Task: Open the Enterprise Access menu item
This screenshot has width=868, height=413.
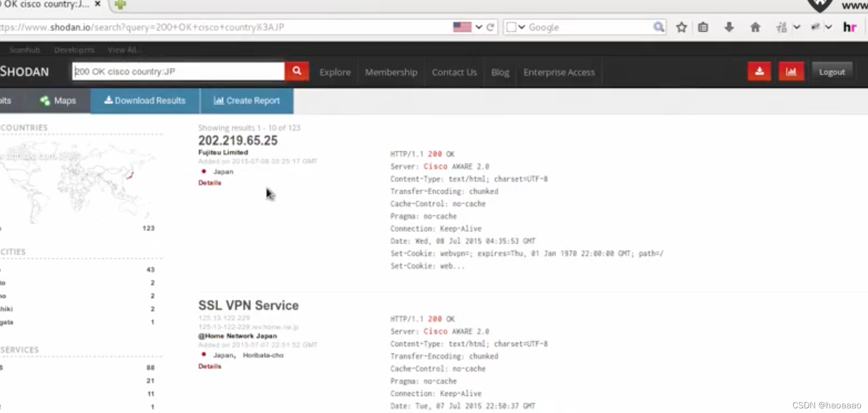Action: [559, 72]
